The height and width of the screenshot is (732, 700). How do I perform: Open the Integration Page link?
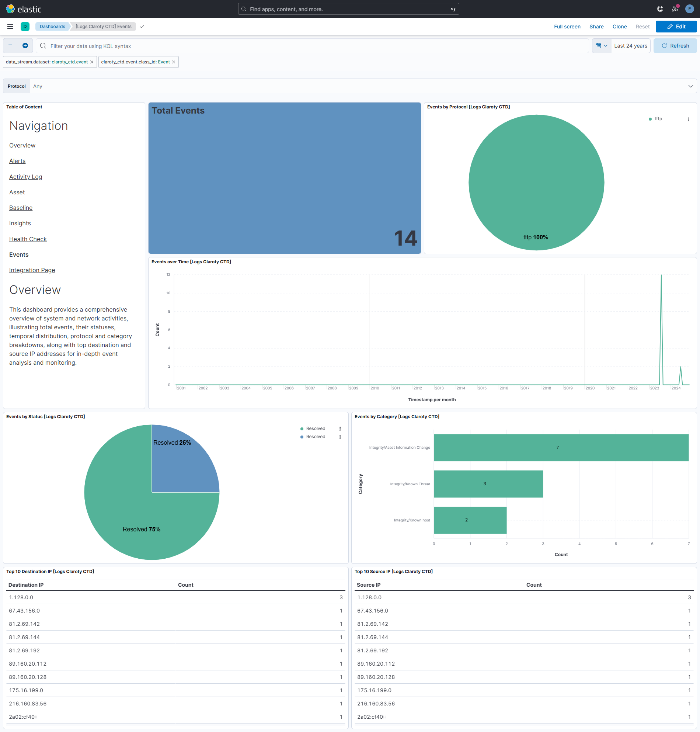tap(32, 270)
